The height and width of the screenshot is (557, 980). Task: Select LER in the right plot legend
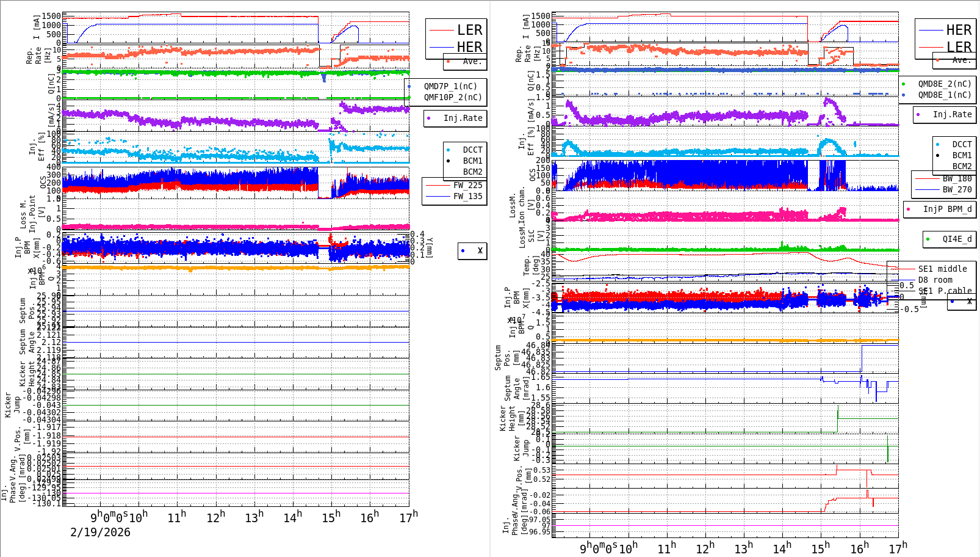[959, 47]
